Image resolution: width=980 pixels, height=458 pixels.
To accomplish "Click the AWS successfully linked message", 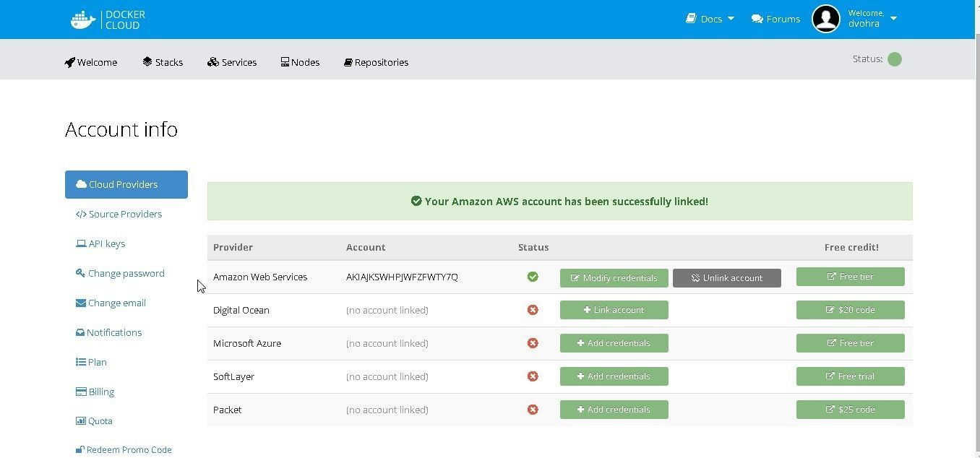I will click(x=560, y=202).
